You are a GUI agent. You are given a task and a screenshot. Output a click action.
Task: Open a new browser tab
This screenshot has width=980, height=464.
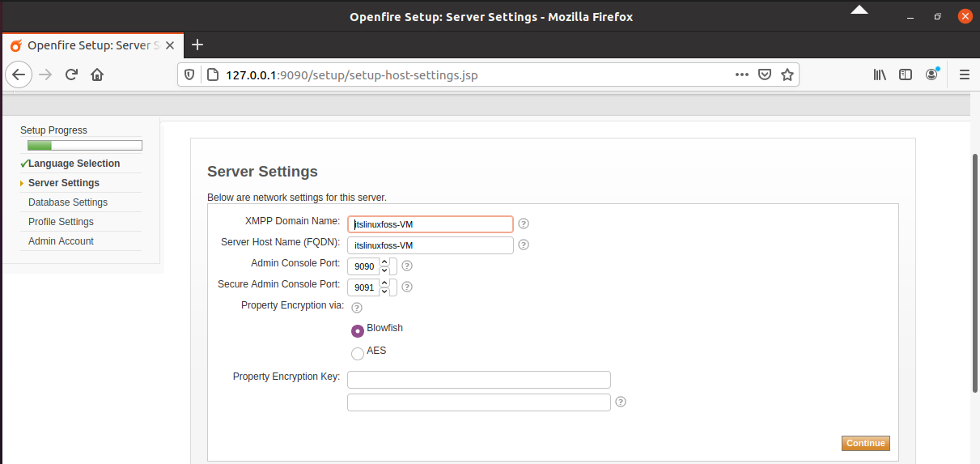[197, 45]
